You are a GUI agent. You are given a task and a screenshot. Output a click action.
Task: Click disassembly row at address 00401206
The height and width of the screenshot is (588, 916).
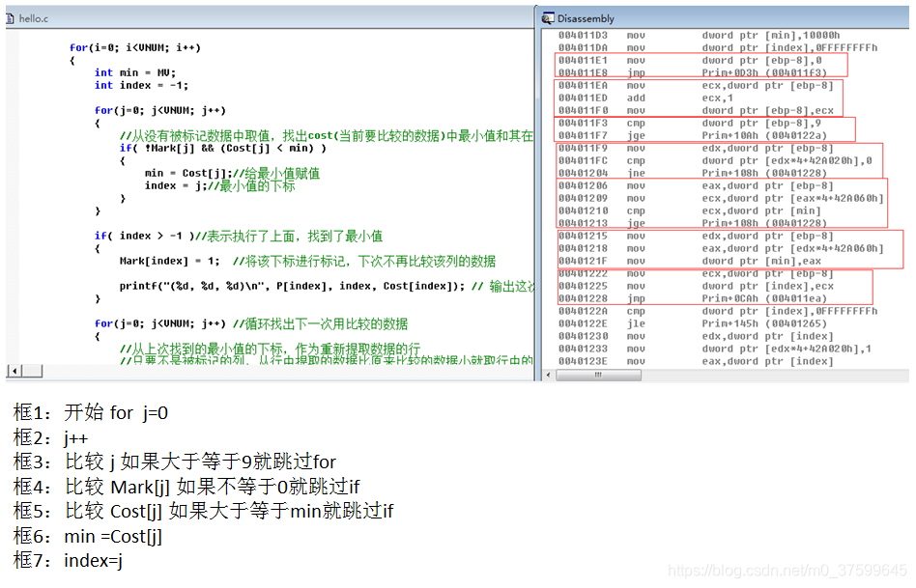pyautogui.click(x=696, y=185)
